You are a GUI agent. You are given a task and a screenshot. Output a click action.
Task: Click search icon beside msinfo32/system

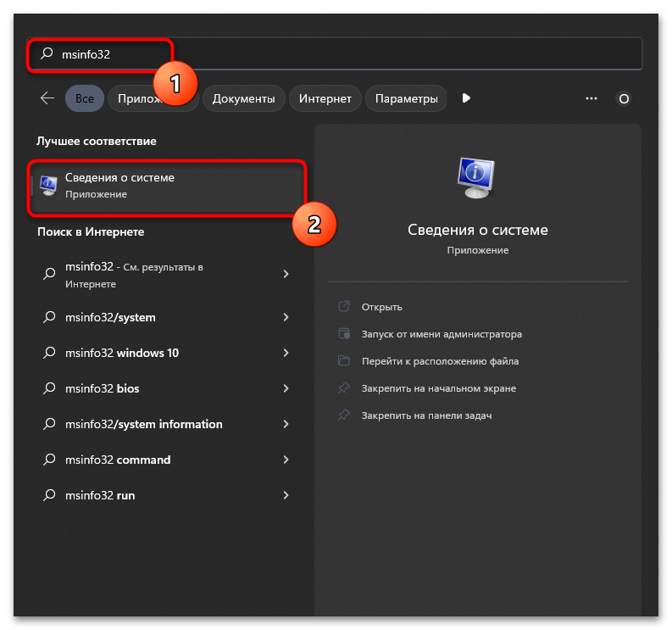click(x=49, y=317)
